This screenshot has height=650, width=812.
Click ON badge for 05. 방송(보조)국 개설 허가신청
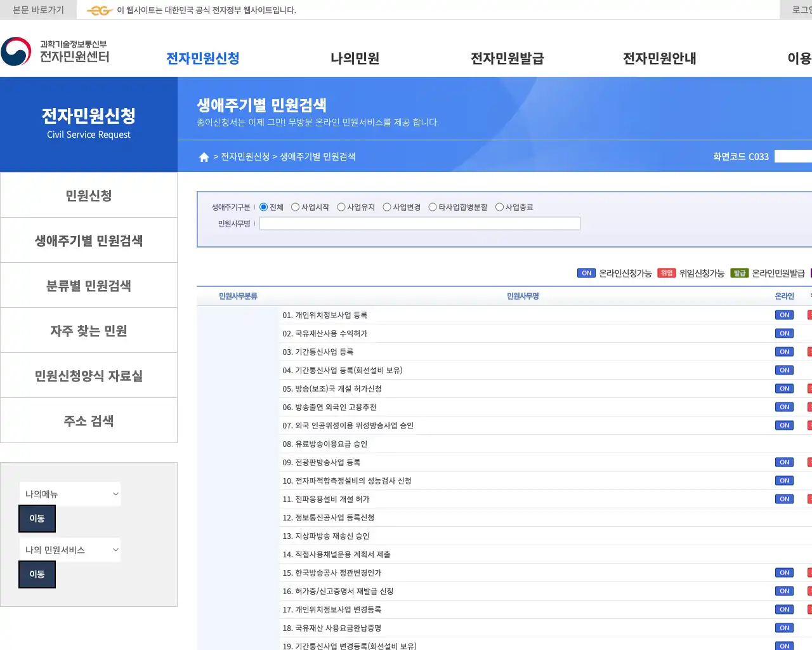[785, 388]
